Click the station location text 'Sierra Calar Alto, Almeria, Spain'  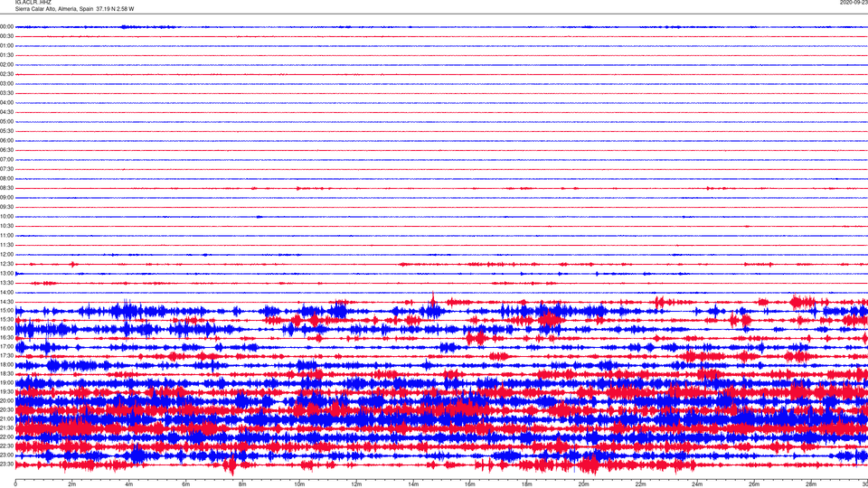pos(54,9)
